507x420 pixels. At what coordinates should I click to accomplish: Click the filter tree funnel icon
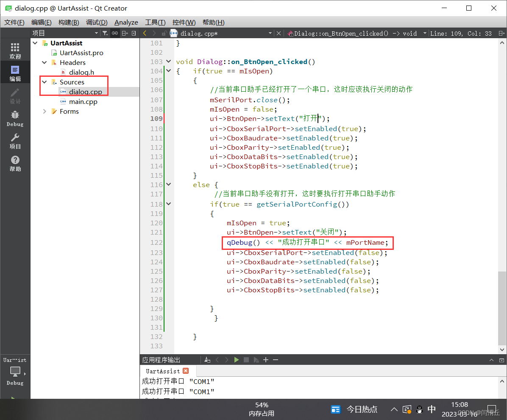(x=105, y=34)
